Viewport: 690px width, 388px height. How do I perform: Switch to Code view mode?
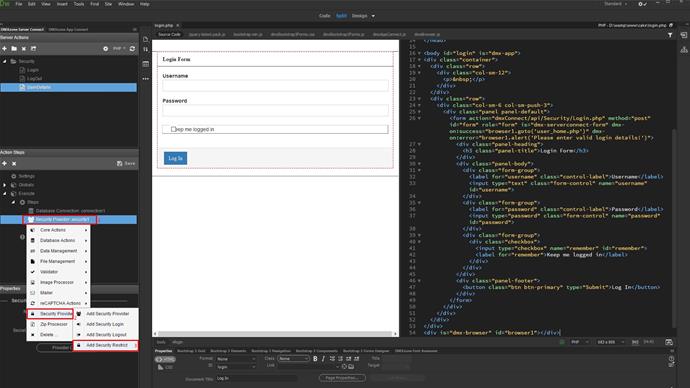pyautogui.click(x=325, y=16)
